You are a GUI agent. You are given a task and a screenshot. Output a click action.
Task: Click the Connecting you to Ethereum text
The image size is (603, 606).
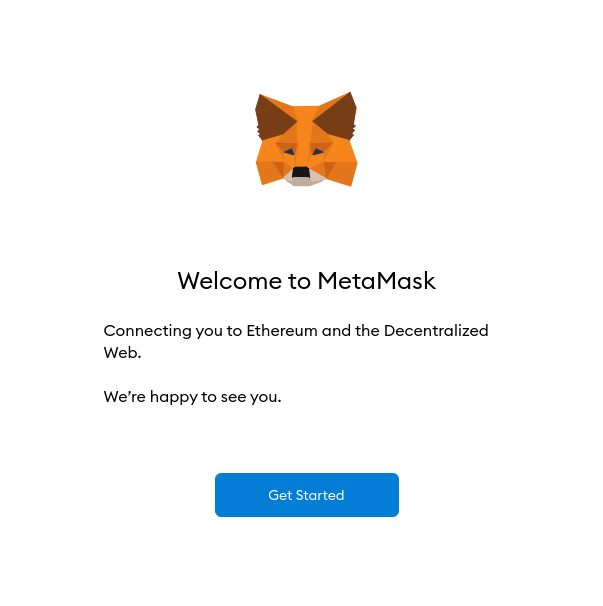[296, 342]
